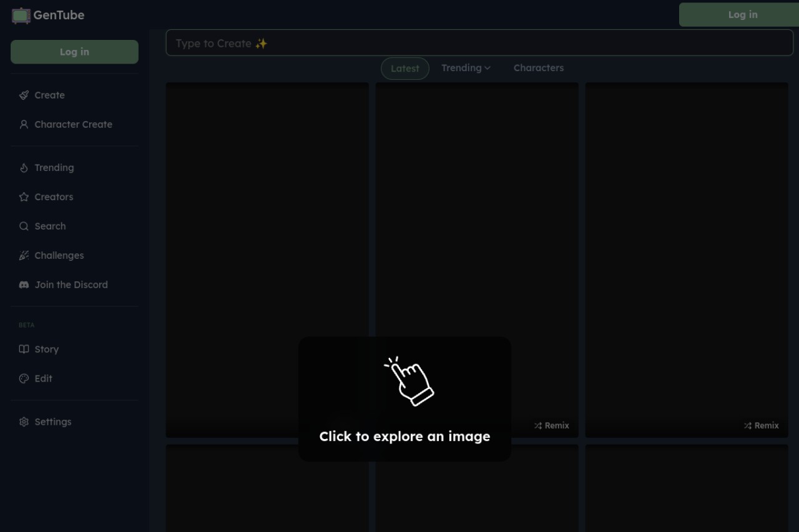The width and height of the screenshot is (799, 532).
Task: Focus the Type to Create input field
Action: tap(479, 43)
